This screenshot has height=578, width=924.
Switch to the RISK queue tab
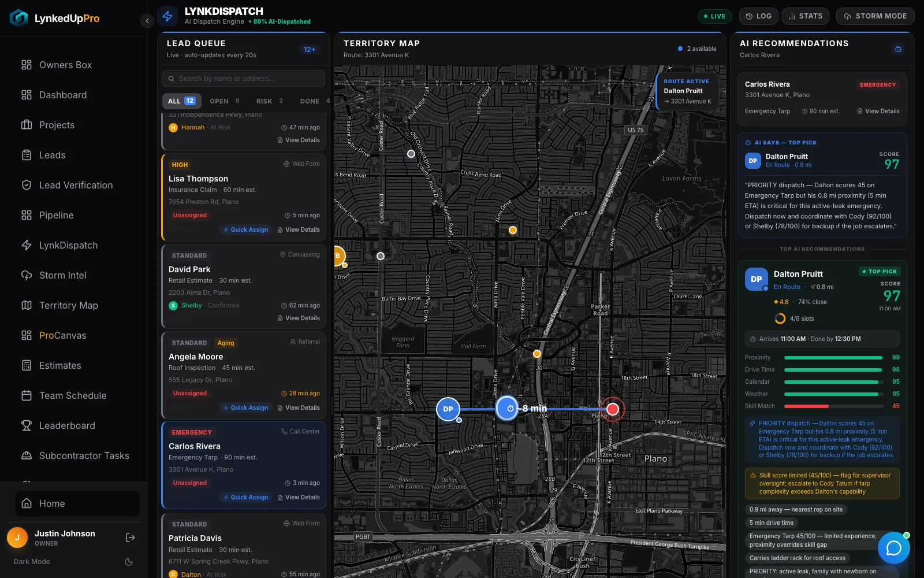pos(270,101)
